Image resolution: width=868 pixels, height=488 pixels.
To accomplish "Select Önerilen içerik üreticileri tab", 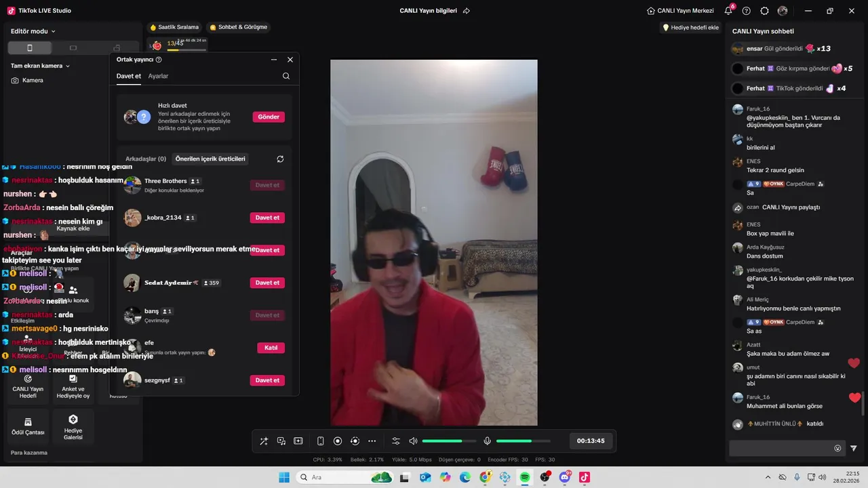I will point(210,159).
